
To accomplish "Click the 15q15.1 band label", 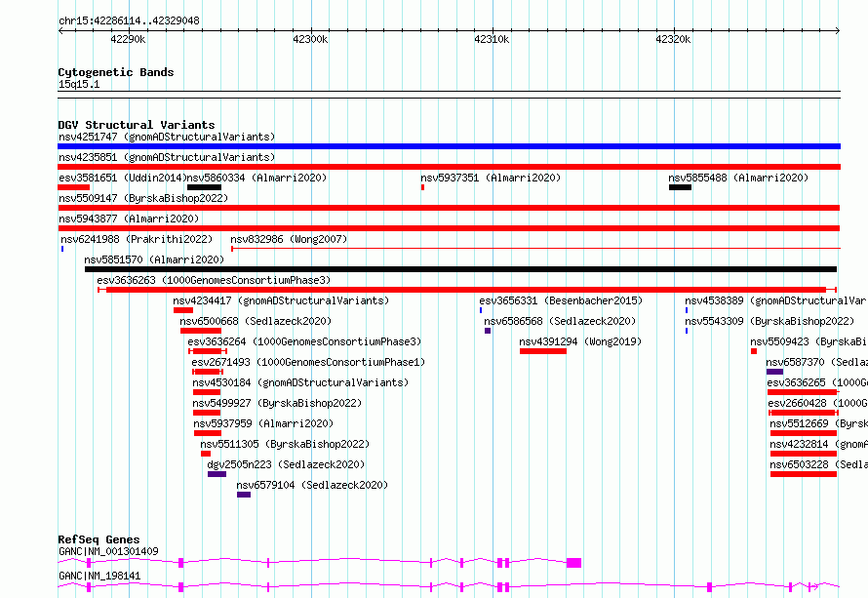I will [x=79, y=84].
